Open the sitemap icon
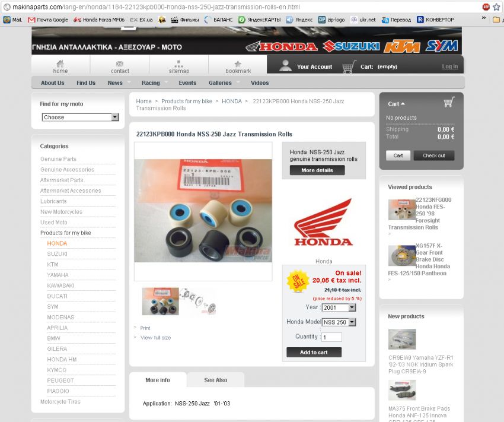Screen dimensions: 504x422 tap(178, 64)
